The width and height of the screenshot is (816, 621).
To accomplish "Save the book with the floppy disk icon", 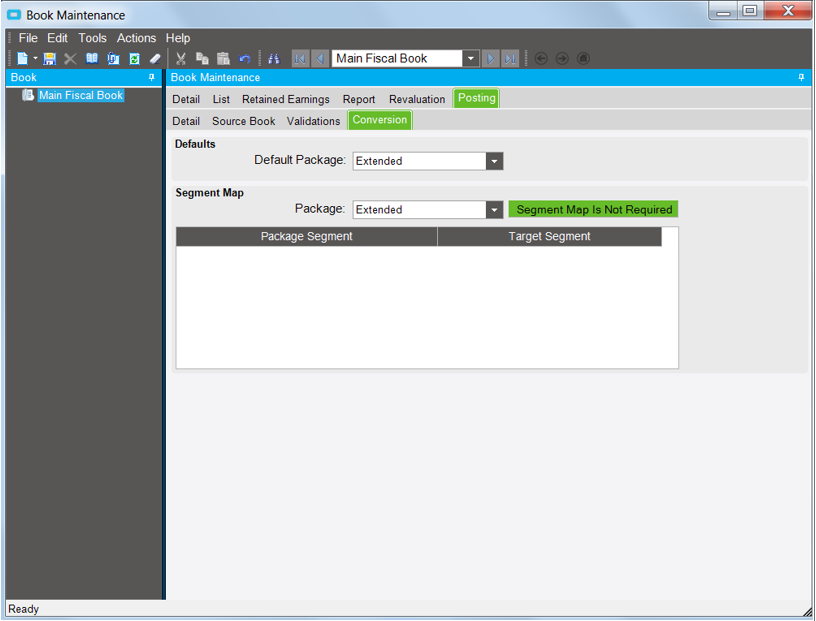I will [x=49, y=58].
